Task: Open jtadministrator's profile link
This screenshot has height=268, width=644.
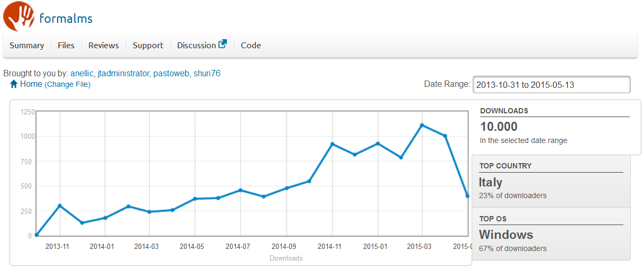Action: tap(123, 74)
